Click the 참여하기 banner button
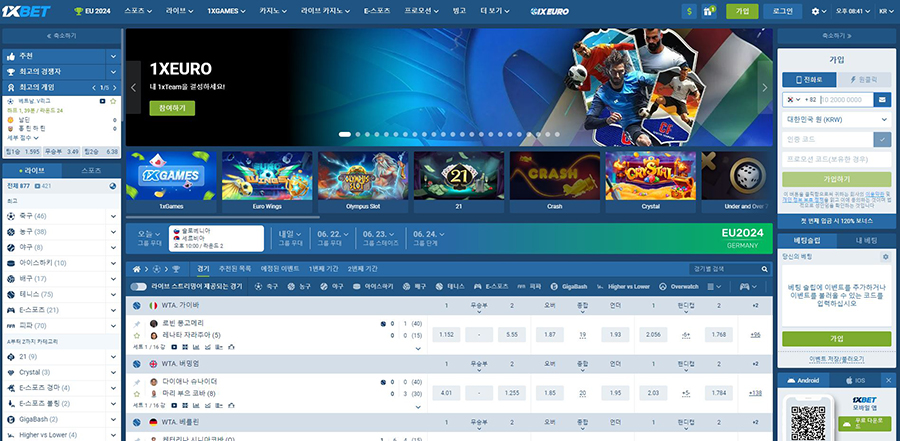Screen dimensions: 900x441 (172, 109)
